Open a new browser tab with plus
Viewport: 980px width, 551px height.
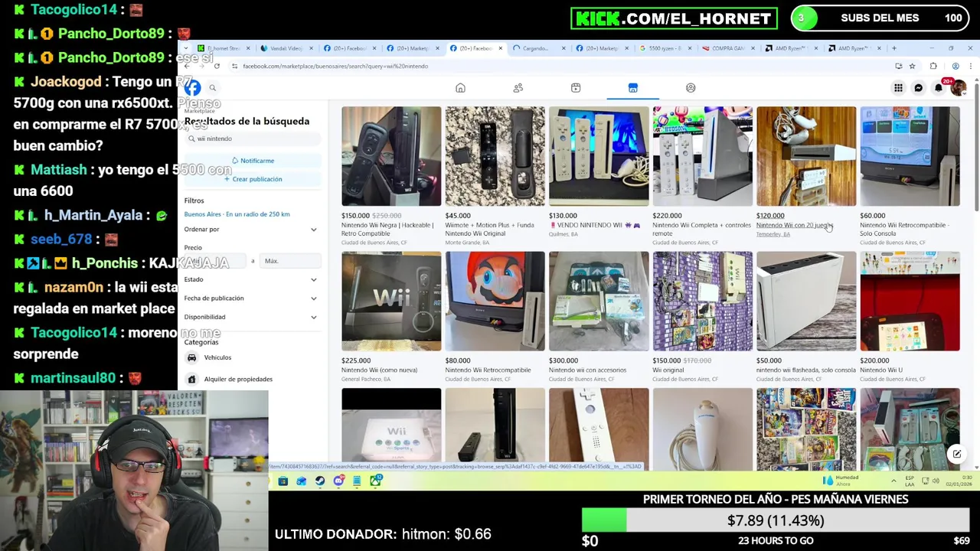click(893, 48)
